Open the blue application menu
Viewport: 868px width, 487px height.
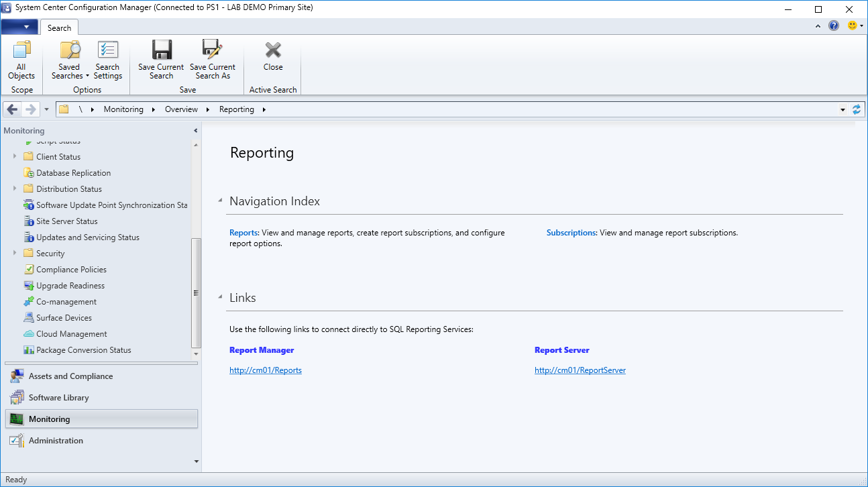(x=19, y=26)
